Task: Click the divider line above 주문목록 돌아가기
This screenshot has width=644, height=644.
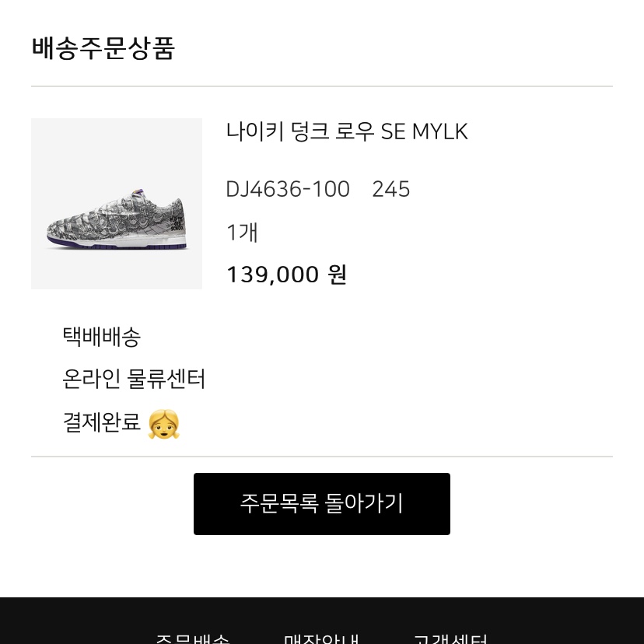Action: pos(322,457)
